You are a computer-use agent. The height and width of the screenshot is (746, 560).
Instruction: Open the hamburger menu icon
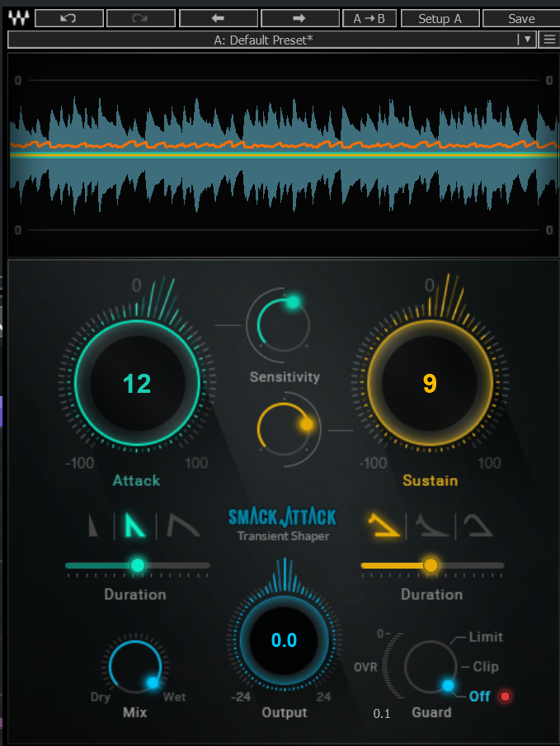549,40
